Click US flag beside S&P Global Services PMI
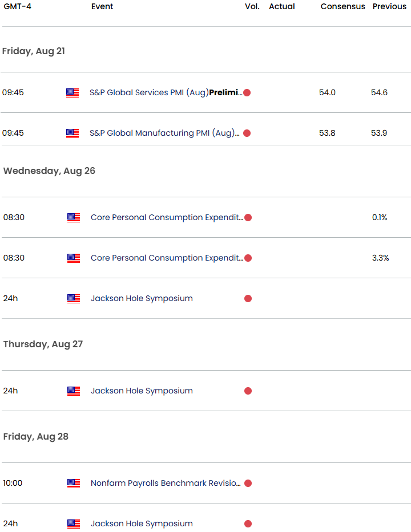 click(72, 92)
